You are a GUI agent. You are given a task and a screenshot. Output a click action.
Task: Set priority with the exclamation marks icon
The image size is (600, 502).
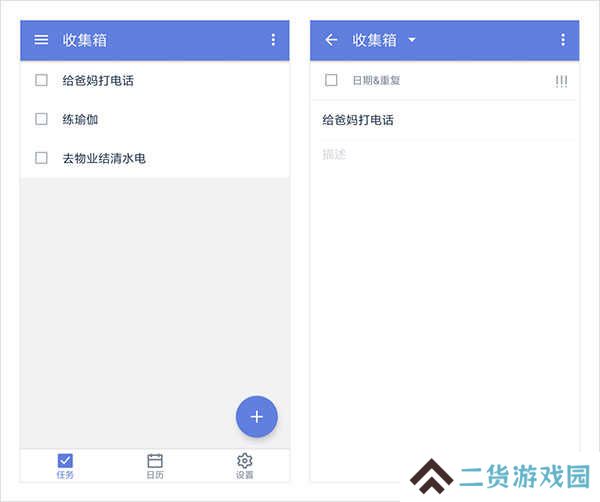click(561, 81)
